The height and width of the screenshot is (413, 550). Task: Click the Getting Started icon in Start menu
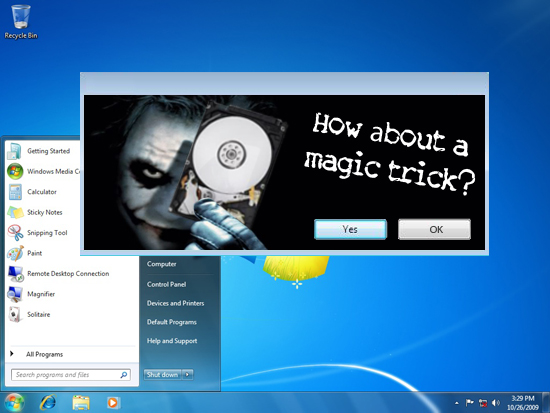click(15, 152)
